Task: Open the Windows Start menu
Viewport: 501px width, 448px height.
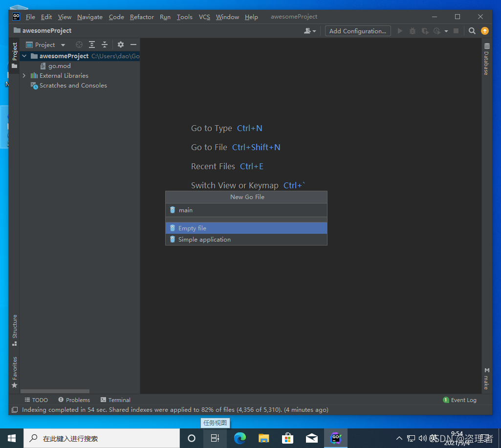Action: pos(12,438)
